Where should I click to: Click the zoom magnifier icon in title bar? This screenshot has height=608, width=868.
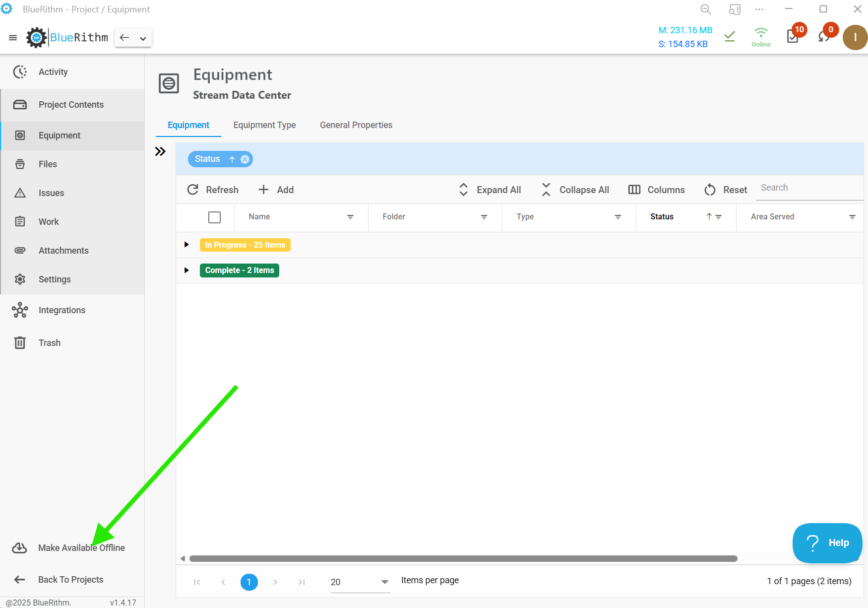705,9
